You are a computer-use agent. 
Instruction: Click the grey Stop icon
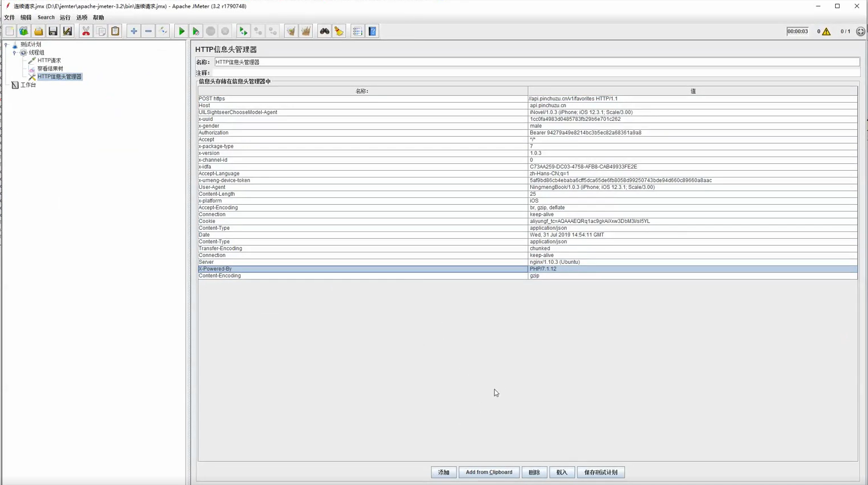[x=211, y=31]
